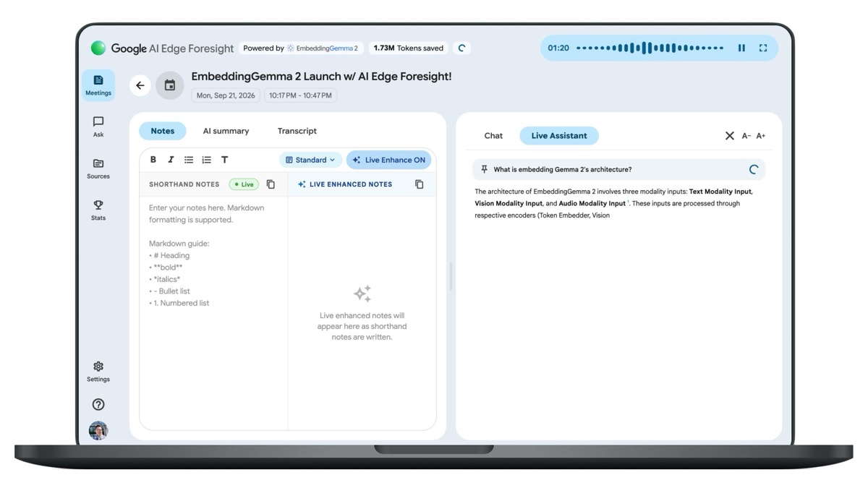The height and width of the screenshot is (488, 868).
Task: Close the Live Assistant panel
Action: 729,136
